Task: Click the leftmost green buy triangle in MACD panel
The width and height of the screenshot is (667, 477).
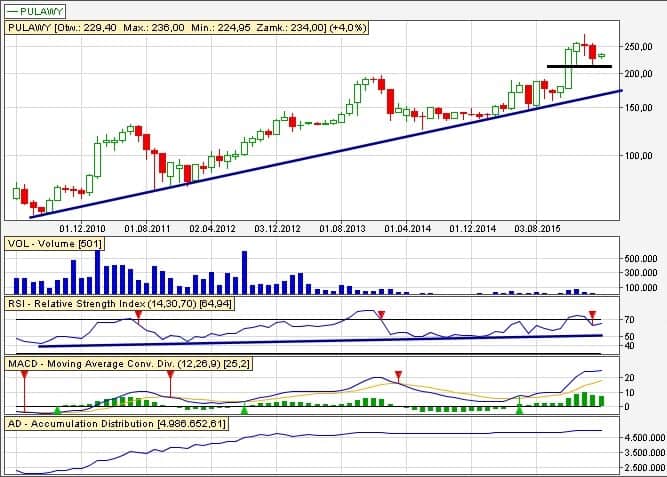Action: [57, 409]
